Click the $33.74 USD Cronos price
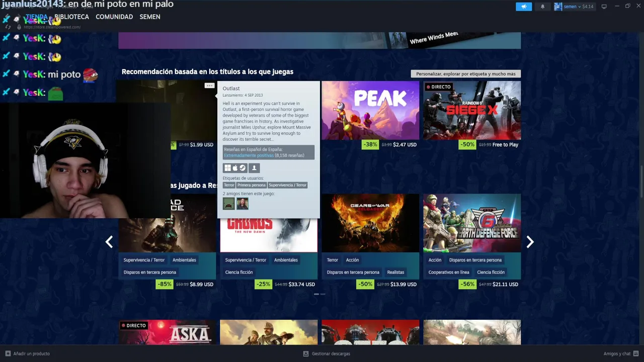Screen dimensions: 644x362 click(302, 285)
